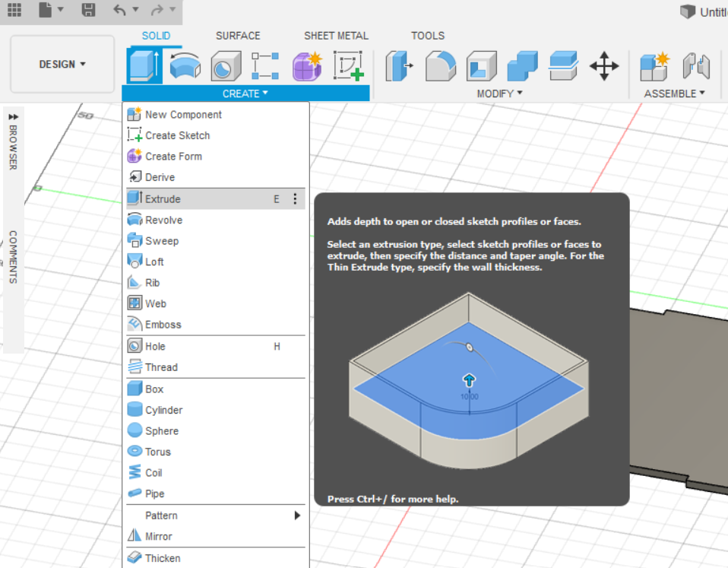728x568 pixels.
Task: Click the Extrude tooltip preview illustration
Action: [x=469, y=381]
